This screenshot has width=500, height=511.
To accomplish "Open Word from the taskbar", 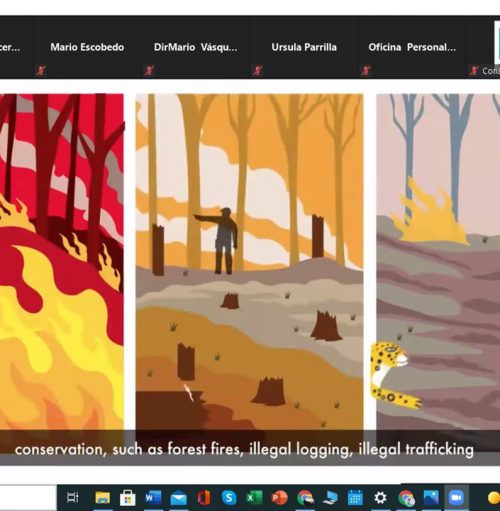I will 153,498.
